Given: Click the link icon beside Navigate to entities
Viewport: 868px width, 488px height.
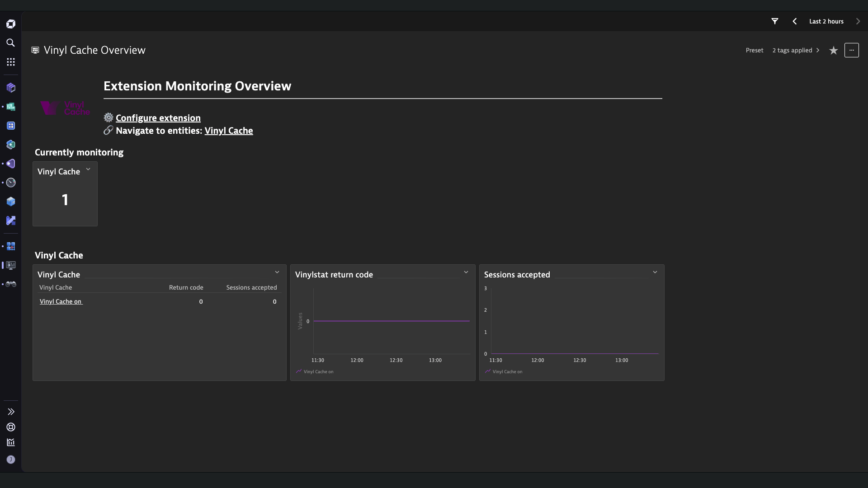Looking at the screenshot, I should pyautogui.click(x=108, y=130).
